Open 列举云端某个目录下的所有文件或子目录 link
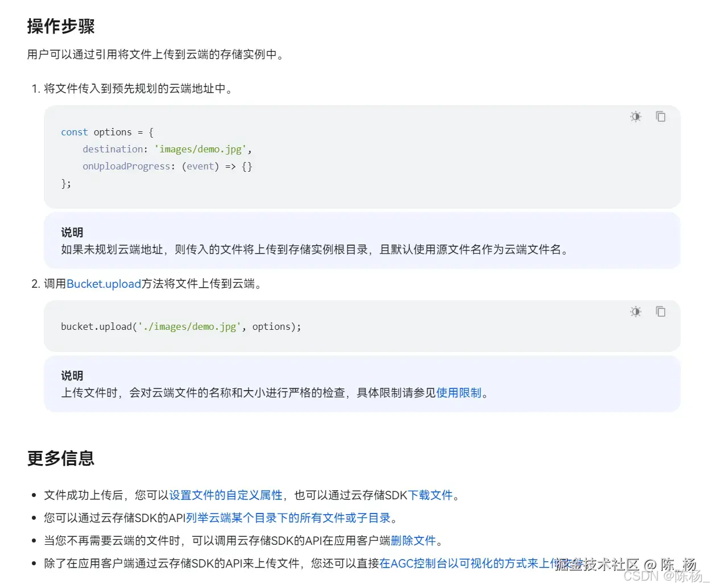 [x=288, y=518]
